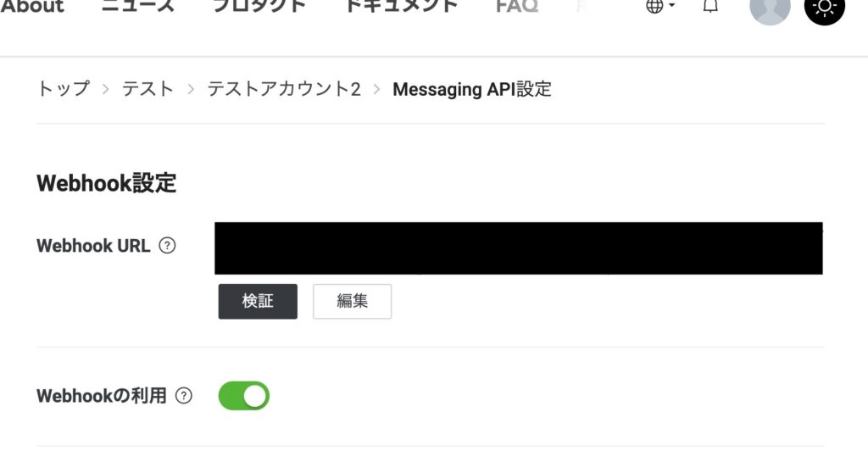Image resolution: width=868 pixels, height=462 pixels.
Task: Click the help icon beside Webhook URL
Action: point(167,245)
